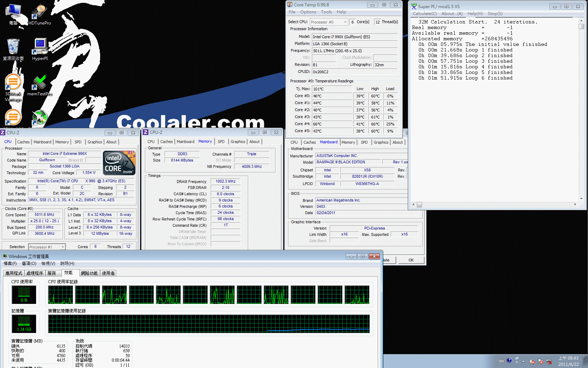
Task: Click OK button in Mainboard CPU-Z window
Action: tap(411, 260)
